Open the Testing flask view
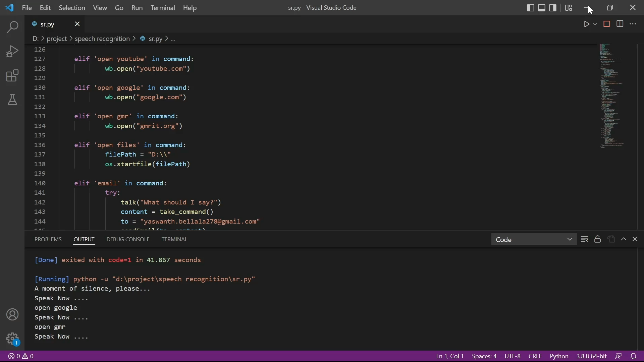This screenshot has height=362, width=644. pos(12,100)
